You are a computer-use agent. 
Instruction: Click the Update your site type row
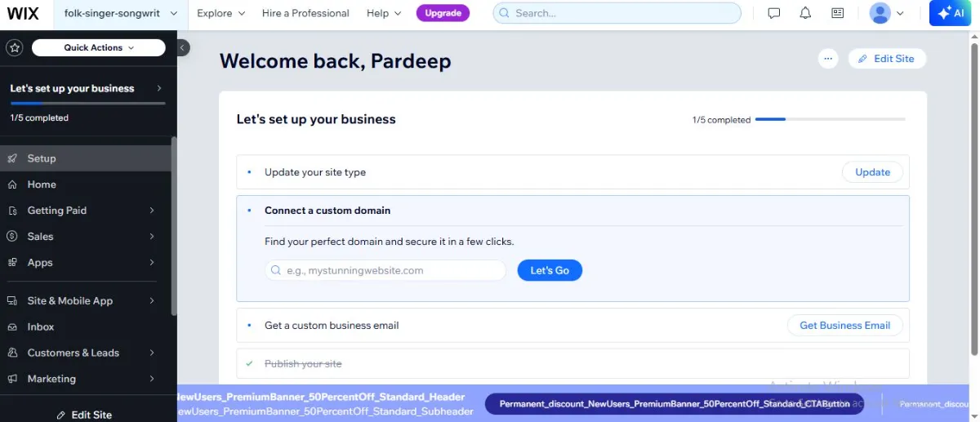(x=572, y=172)
